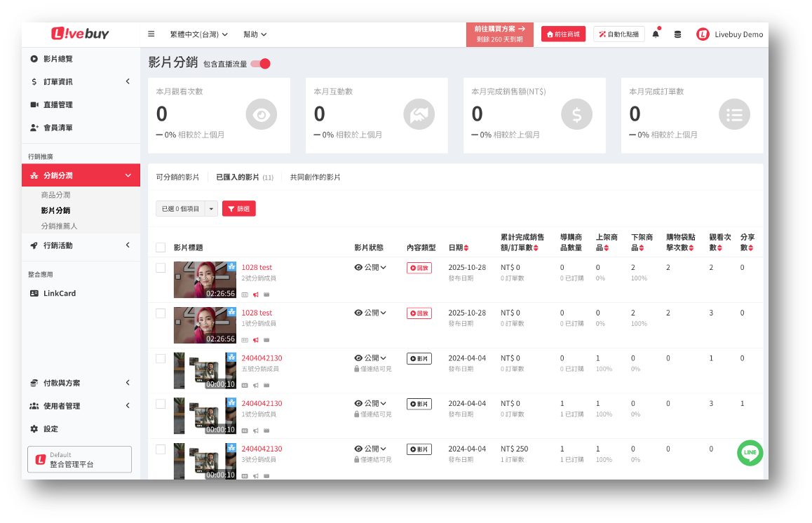Click the Livebuy Demo profile avatar
The height and width of the screenshot is (523, 812).
point(703,34)
